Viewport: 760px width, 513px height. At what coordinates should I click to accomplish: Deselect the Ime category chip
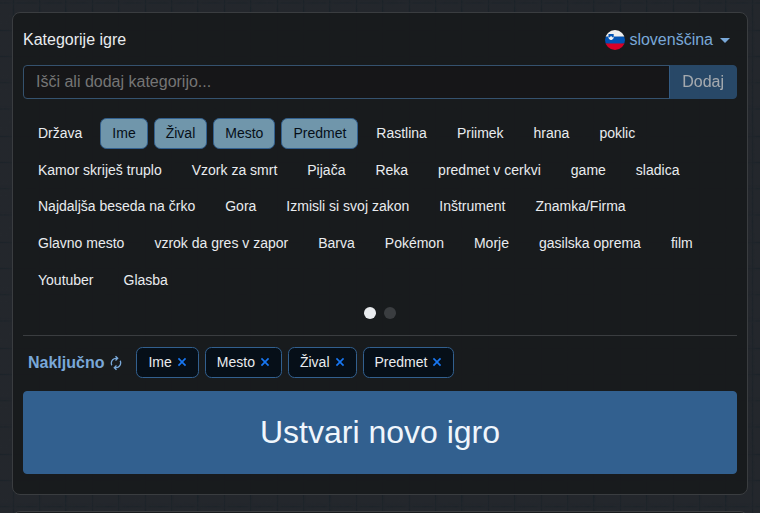124,133
